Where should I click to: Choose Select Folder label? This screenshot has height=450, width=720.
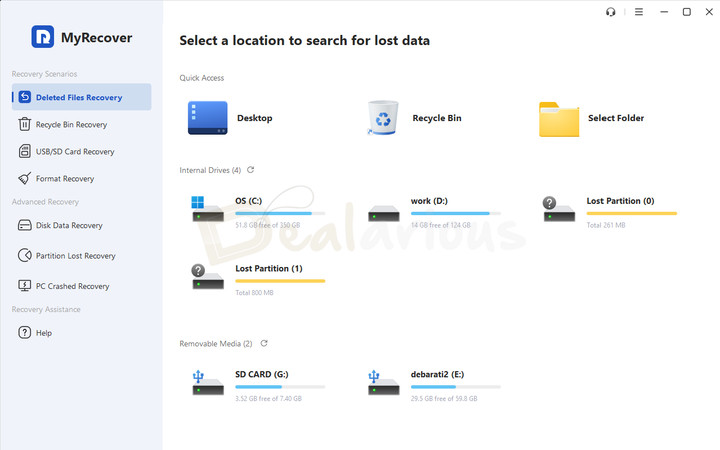(x=616, y=118)
